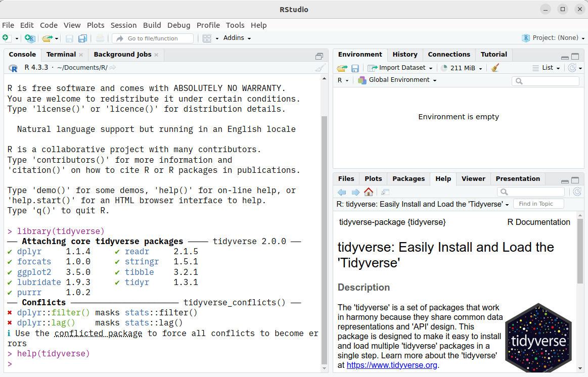Click the Print icon in main toolbar
The width and height of the screenshot is (588, 377).
[100, 38]
